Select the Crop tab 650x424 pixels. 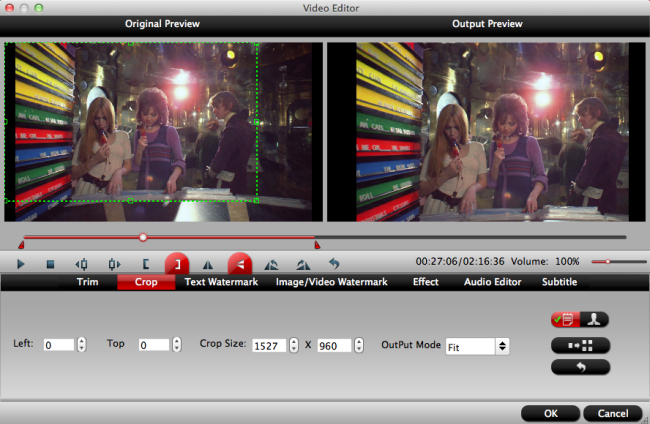pos(146,282)
